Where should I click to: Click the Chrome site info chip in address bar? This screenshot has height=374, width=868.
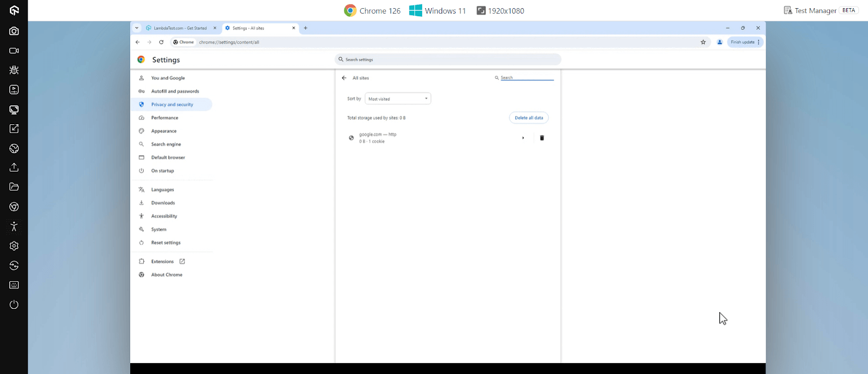coord(183,42)
